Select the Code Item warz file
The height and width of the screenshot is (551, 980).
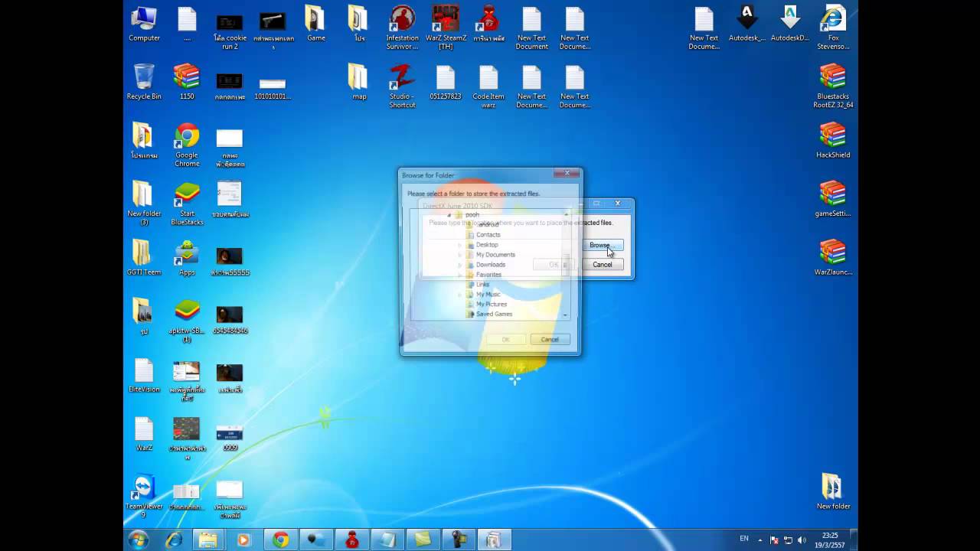pyautogui.click(x=488, y=86)
